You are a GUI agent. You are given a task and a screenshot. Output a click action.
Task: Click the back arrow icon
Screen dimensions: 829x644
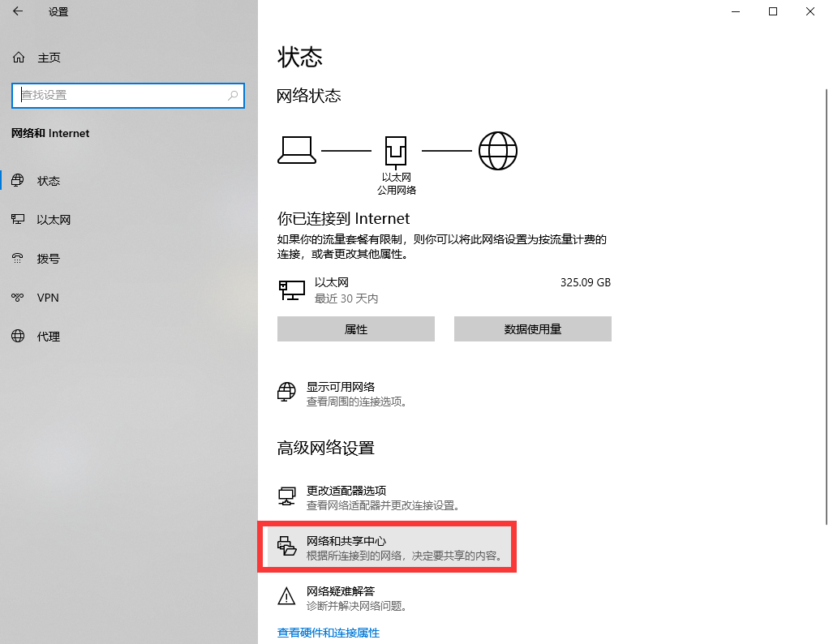click(x=18, y=12)
